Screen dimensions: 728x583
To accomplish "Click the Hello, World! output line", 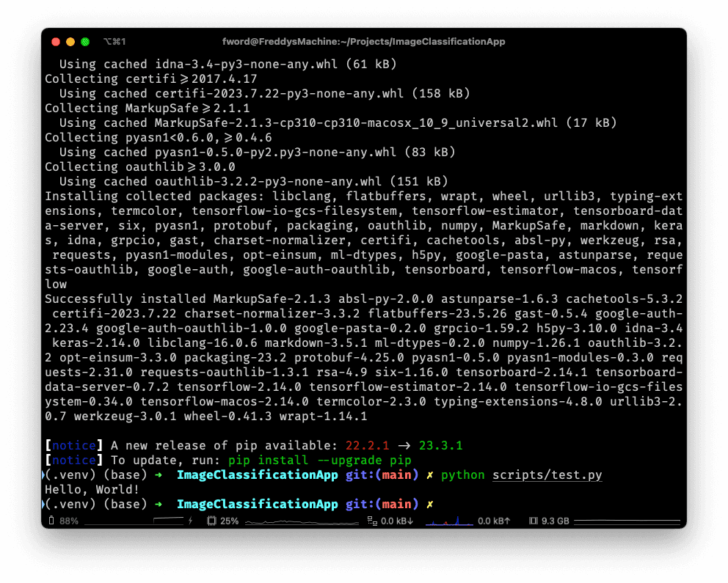I will [92, 490].
